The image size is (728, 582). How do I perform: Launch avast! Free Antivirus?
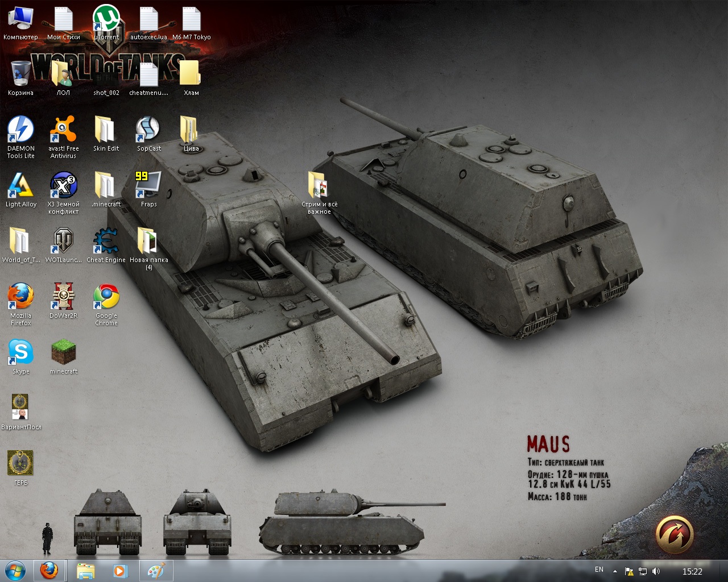coord(63,138)
